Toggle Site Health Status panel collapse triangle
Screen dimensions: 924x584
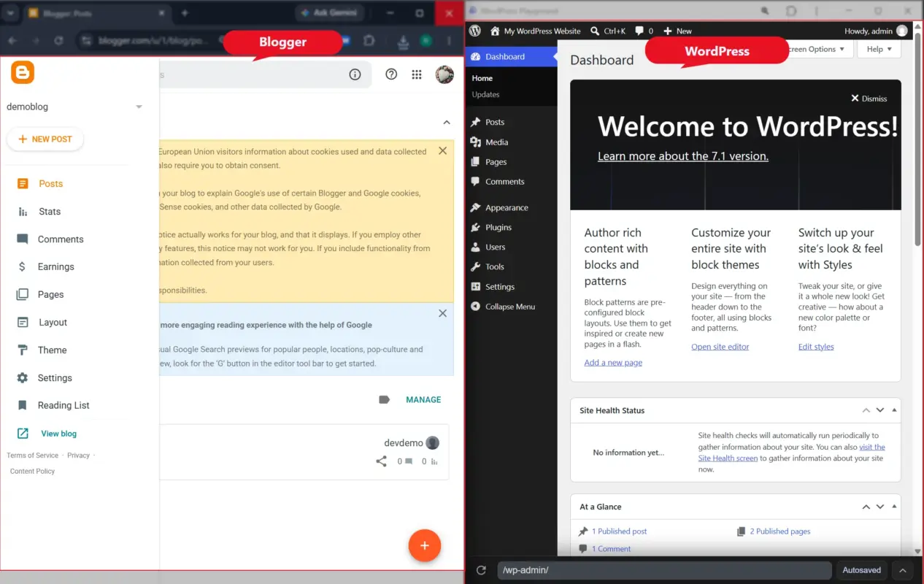pos(894,410)
